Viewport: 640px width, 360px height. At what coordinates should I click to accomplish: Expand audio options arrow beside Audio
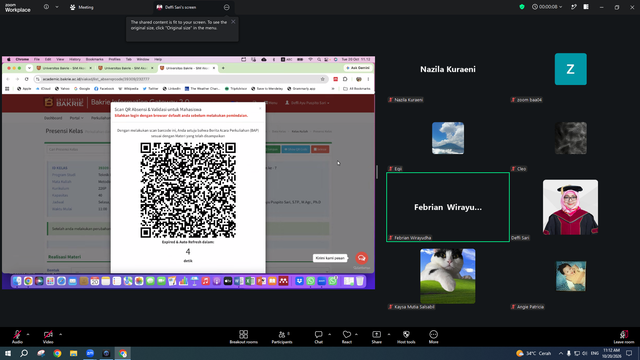tap(28, 334)
